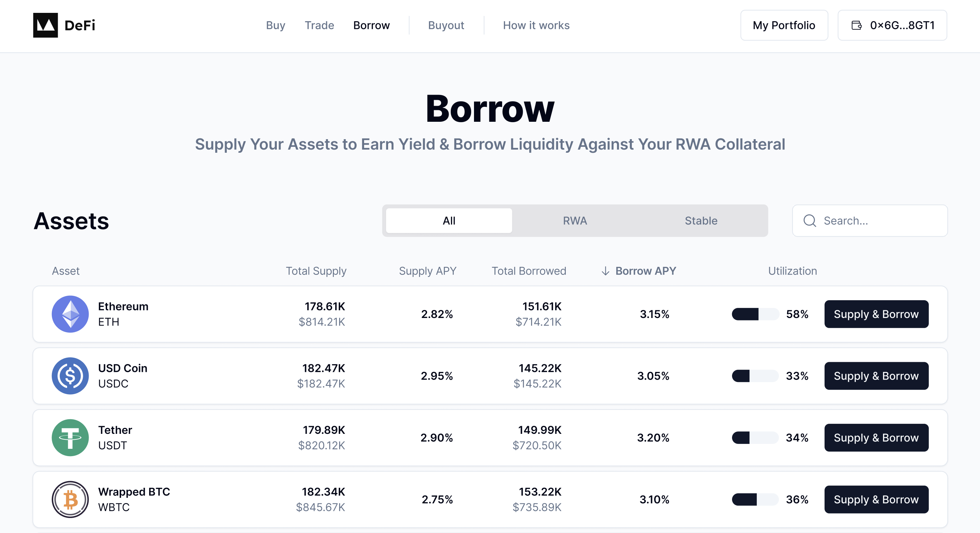Click the wallet icon beside the address
Viewport: 980px width, 533px height.
pyautogui.click(x=856, y=25)
